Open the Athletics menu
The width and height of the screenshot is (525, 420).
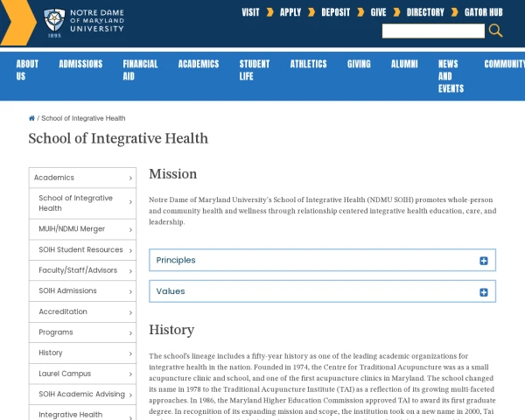point(308,64)
